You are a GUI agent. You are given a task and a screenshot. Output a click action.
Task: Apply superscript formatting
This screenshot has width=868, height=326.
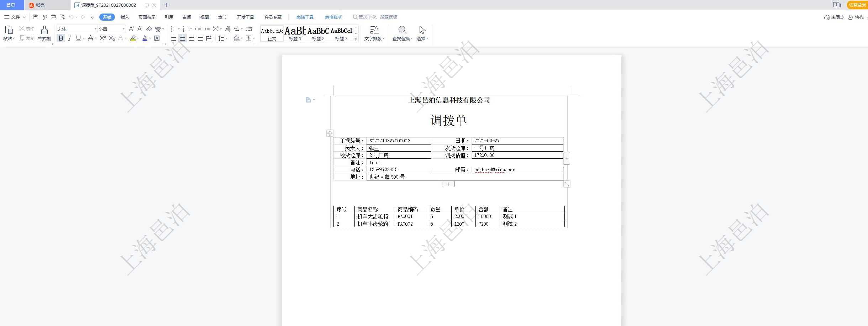(x=102, y=38)
